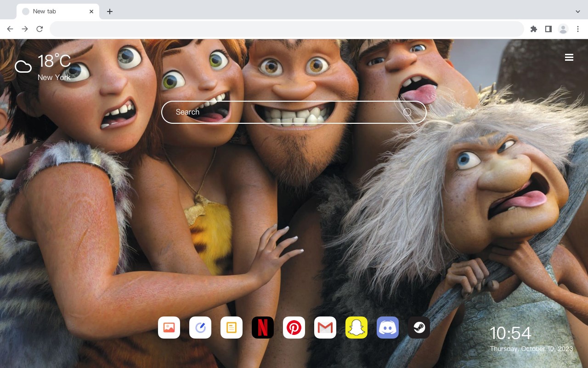Go back to the previous page
Viewport: 588px width, 368px height.
[x=10, y=29]
